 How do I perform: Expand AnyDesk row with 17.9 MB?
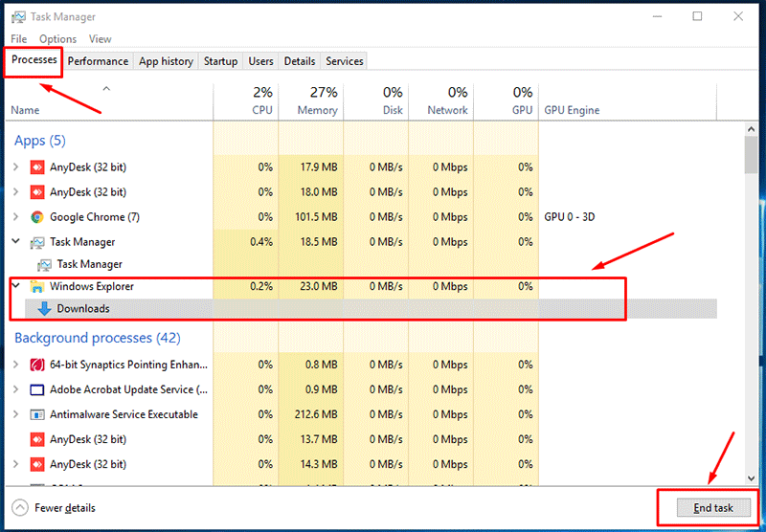pyautogui.click(x=15, y=166)
